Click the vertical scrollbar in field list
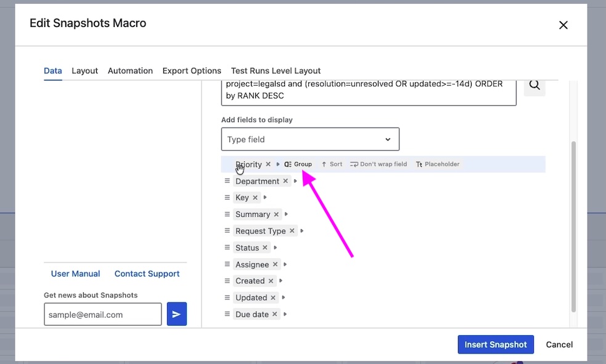The height and width of the screenshot is (364, 606). pyautogui.click(x=573, y=227)
